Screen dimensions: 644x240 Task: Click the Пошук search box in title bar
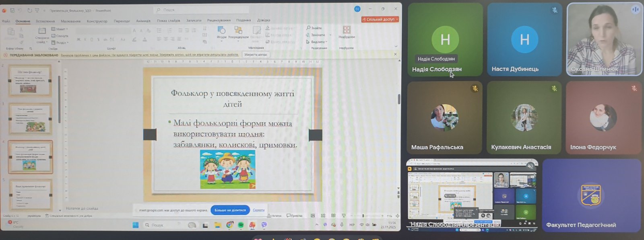coord(201,10)
